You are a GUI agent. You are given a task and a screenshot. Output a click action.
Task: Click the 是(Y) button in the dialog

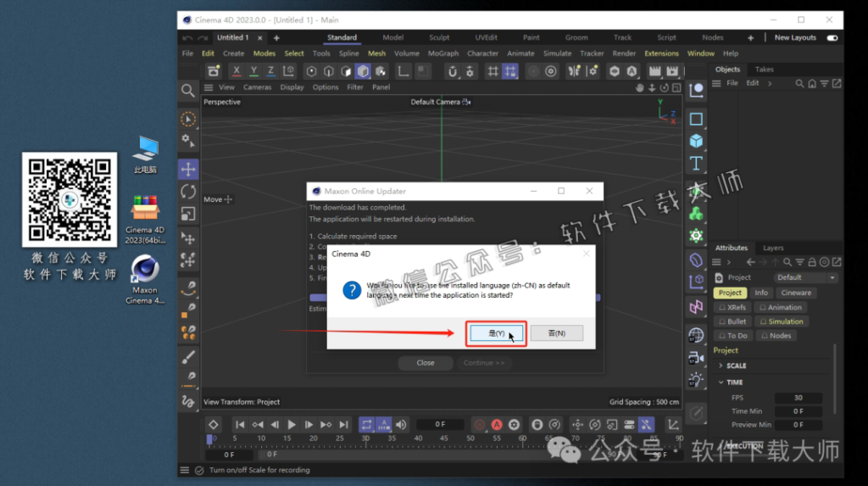coord(496,333)
